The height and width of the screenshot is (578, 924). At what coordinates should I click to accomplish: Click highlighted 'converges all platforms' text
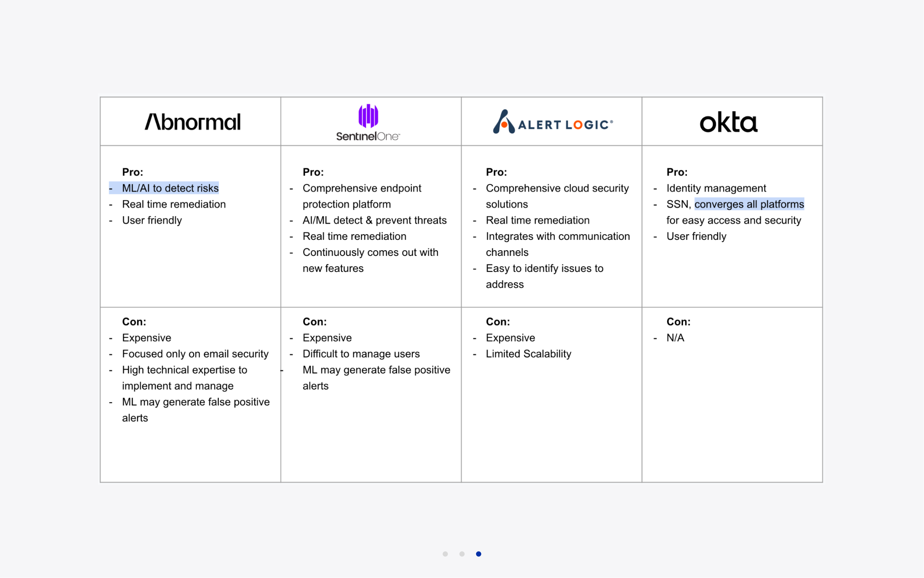(749, 204)
